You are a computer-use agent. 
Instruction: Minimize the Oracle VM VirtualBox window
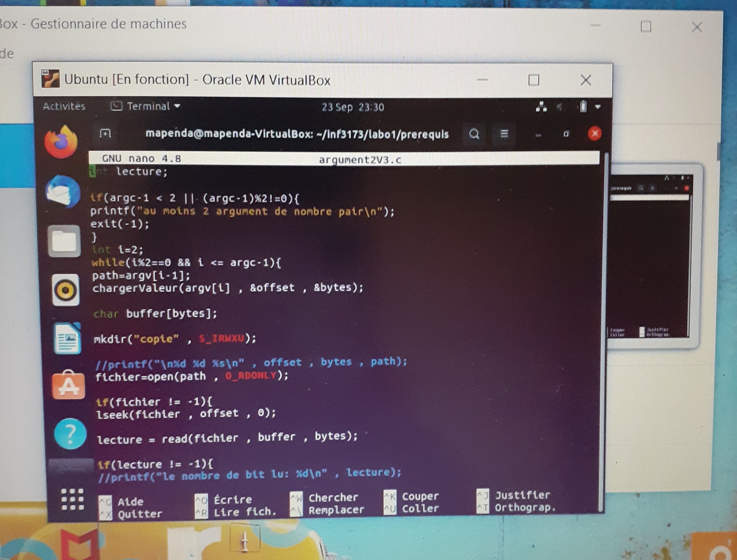tap(482, 80)
